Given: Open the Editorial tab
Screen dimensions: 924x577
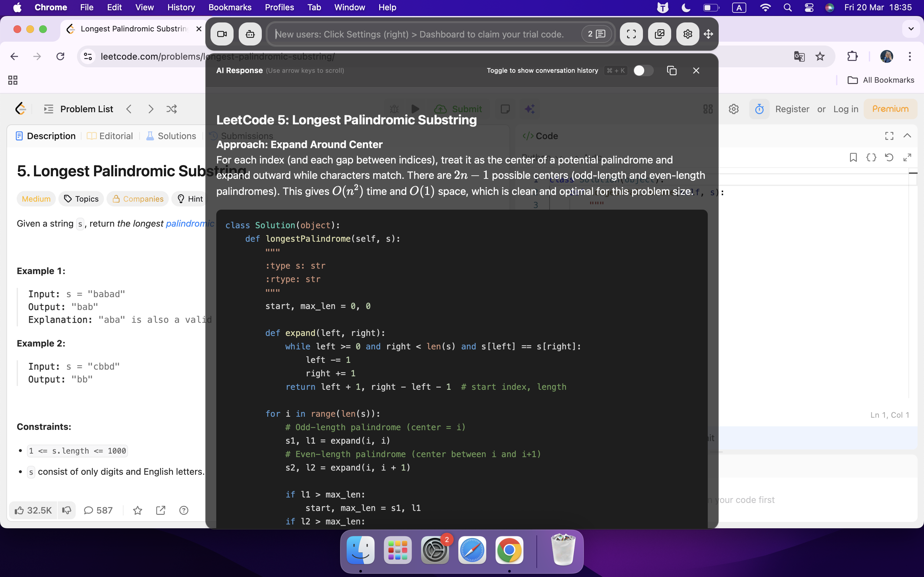Looking at the screenshot, I should tap(110, 136).
